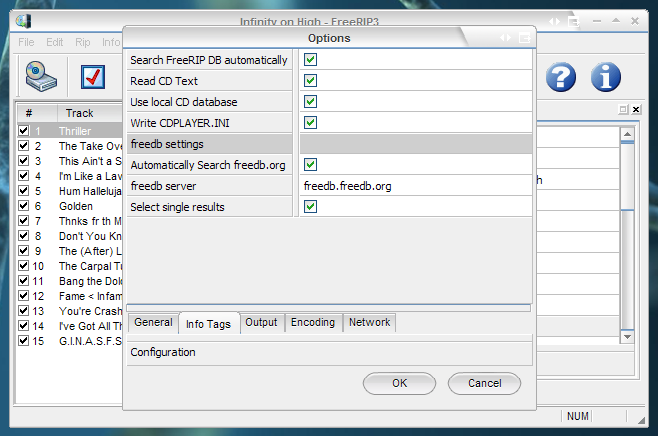Click the Options dialog roll-up icon

pyautogui.click(x=525, y=38)
